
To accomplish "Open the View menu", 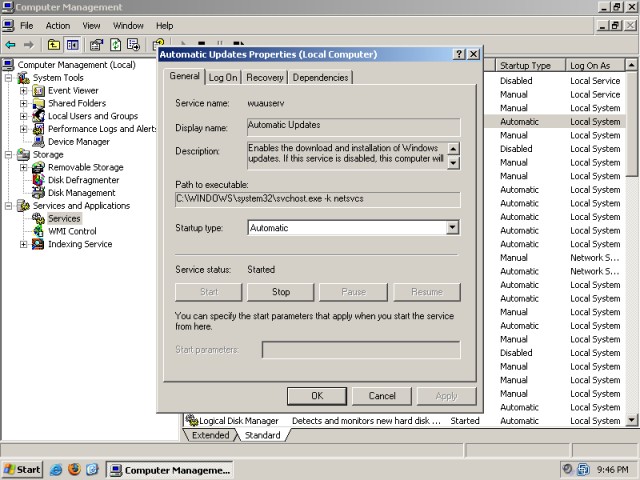I will (x=91, y=26).
